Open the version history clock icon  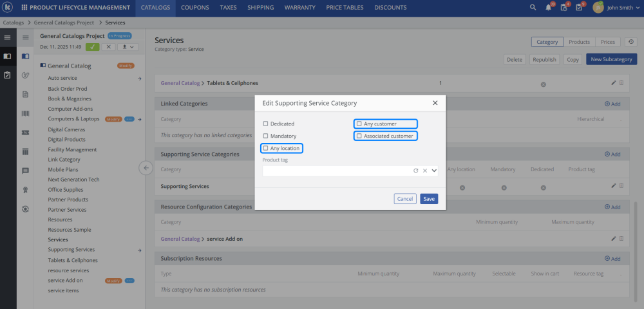coord(630,42)
